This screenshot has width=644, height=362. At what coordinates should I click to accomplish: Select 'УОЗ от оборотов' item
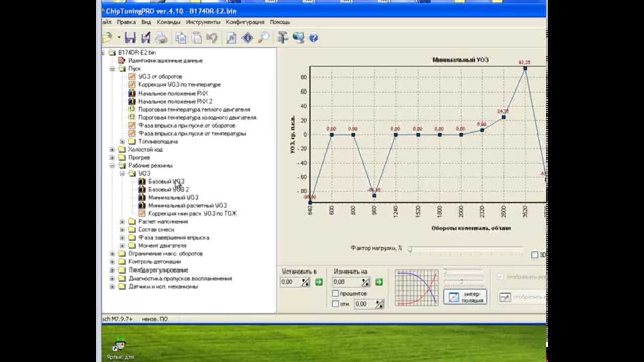pyautogui.click(x=160, y=77)
